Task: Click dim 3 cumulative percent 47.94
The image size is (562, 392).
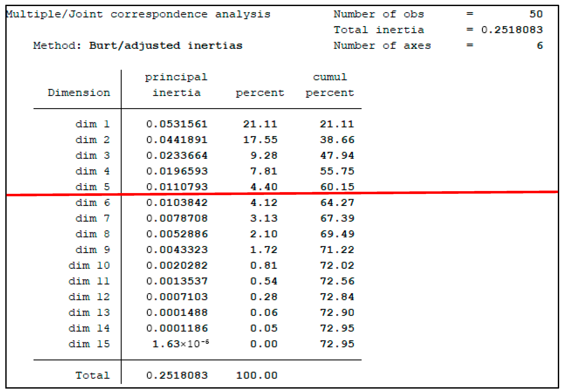Action: [x=337, y=156]
